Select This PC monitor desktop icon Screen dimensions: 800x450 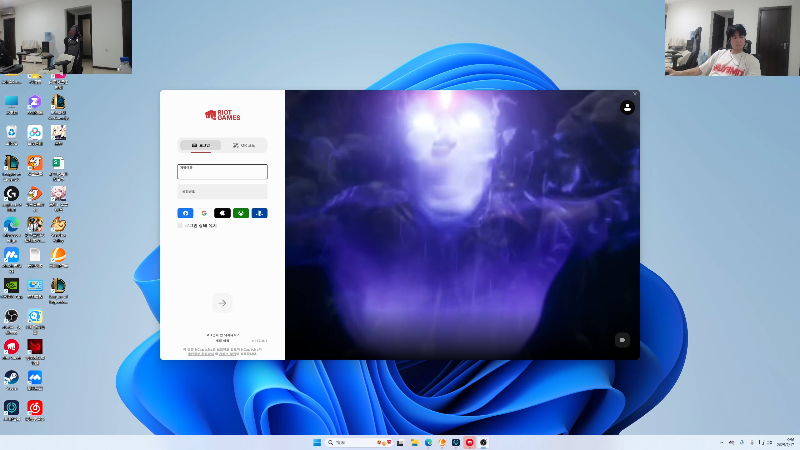tap(11, 105)
